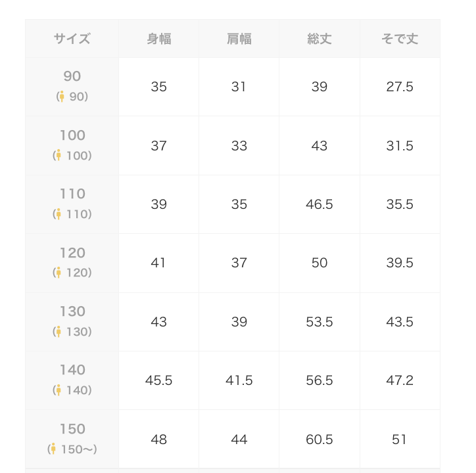Click the yellow person icon beside 150～
The width and height of the screenshot is (476, 473).
[54, 449]
